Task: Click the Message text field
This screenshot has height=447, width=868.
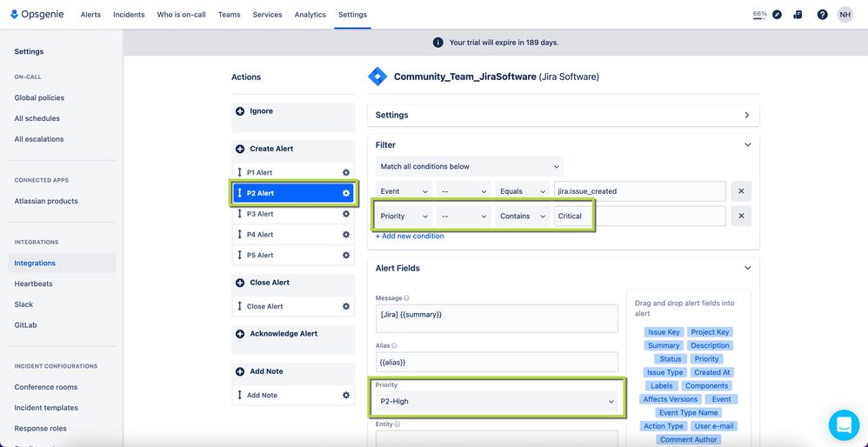Action: click(497, 318)
